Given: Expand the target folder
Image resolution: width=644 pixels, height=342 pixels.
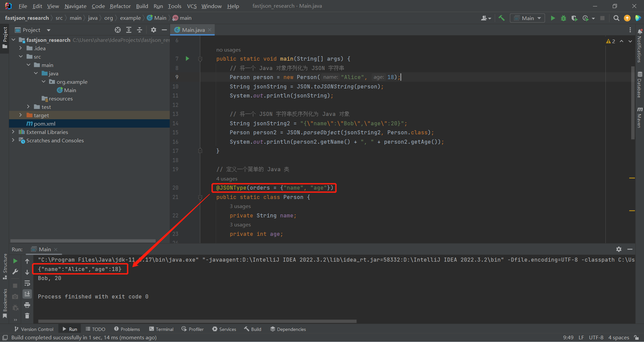Looking at the screenshot, I should pos(21,115).
